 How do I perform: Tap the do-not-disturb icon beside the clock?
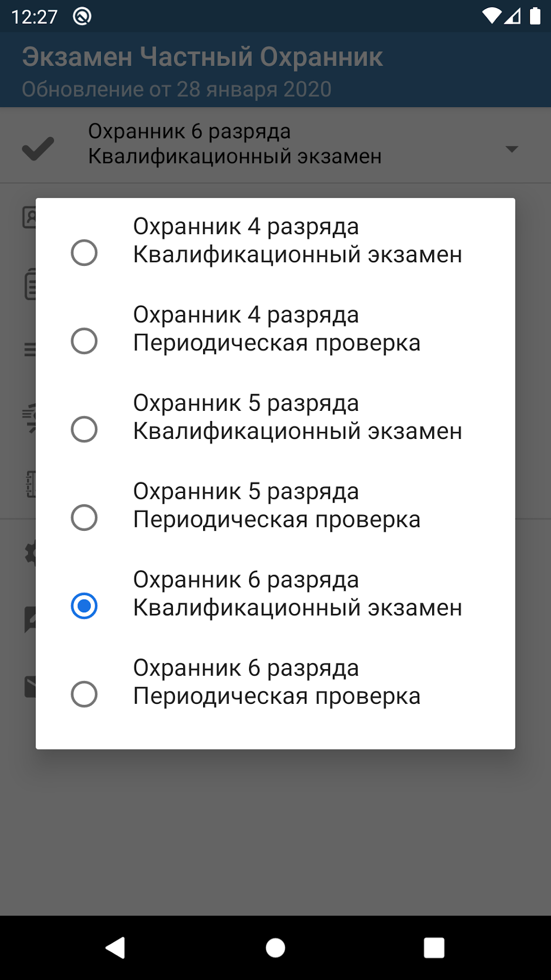click(x=82, y=17)
